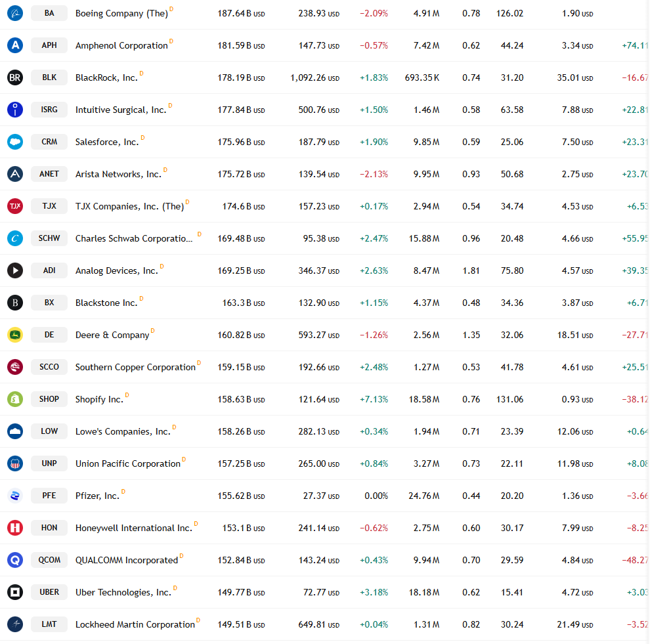
Task: Click the Shopify bag logo icon
Action: [15, 399]
